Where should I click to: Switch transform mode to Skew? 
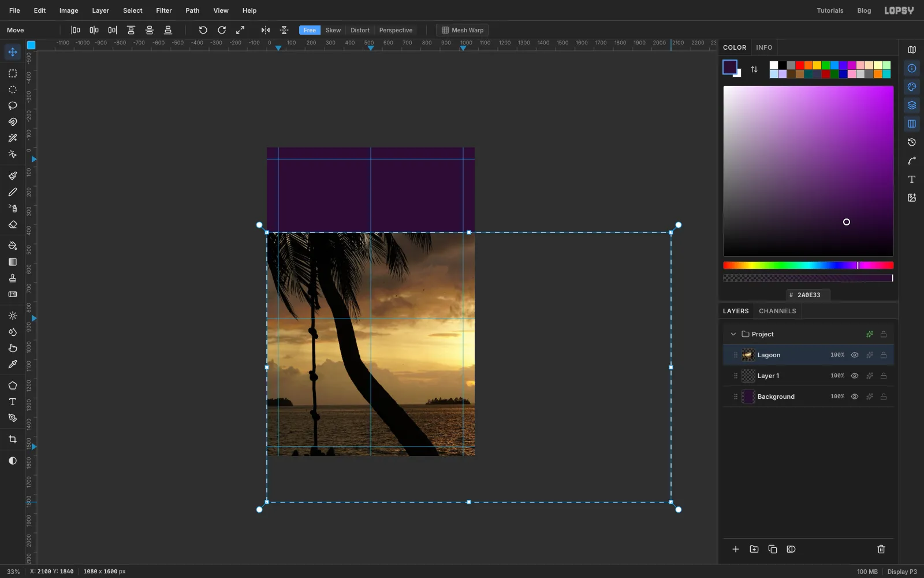pos(333,30)
